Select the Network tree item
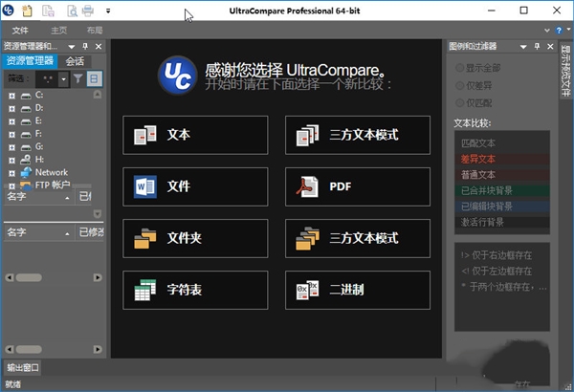574x392 pixels. click(x=52, y=172)
